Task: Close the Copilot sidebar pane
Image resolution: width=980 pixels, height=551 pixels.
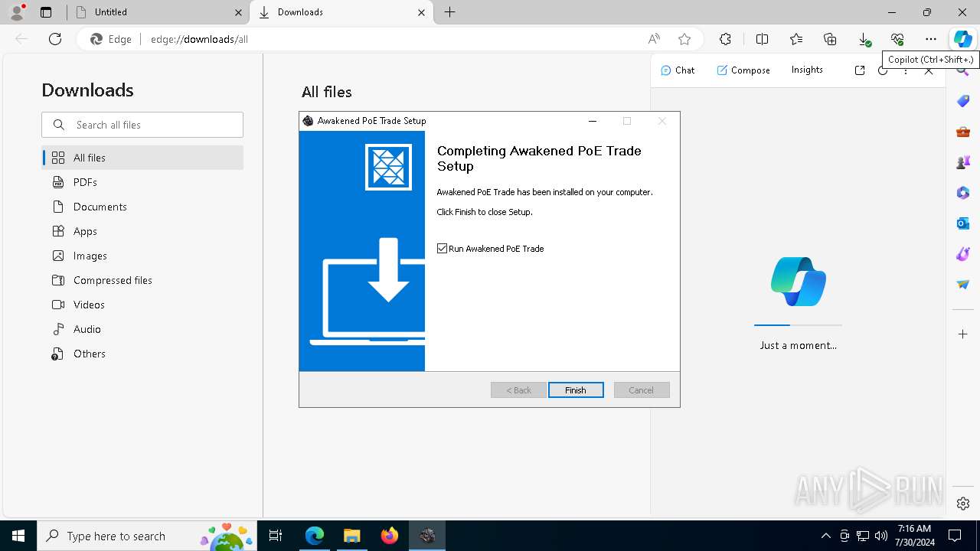Action: tap(929, 70)
